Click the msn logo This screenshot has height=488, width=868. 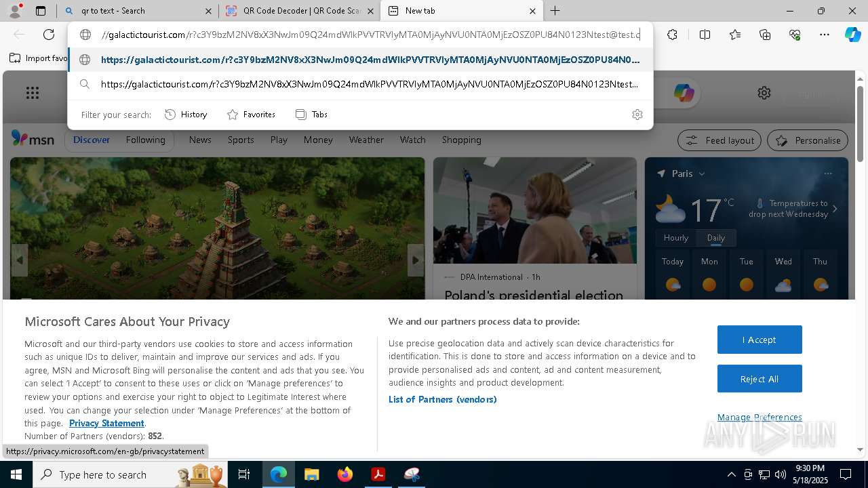(x=33, y=139)
